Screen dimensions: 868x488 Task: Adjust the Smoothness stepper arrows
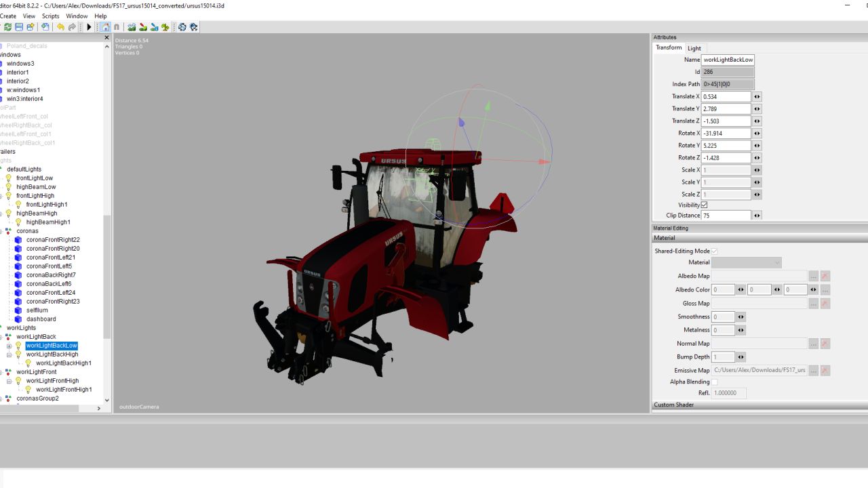point(741,317)
